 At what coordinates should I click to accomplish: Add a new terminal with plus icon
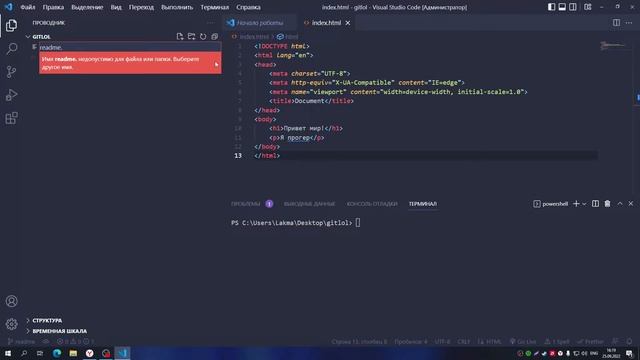[x=576, y=204]
